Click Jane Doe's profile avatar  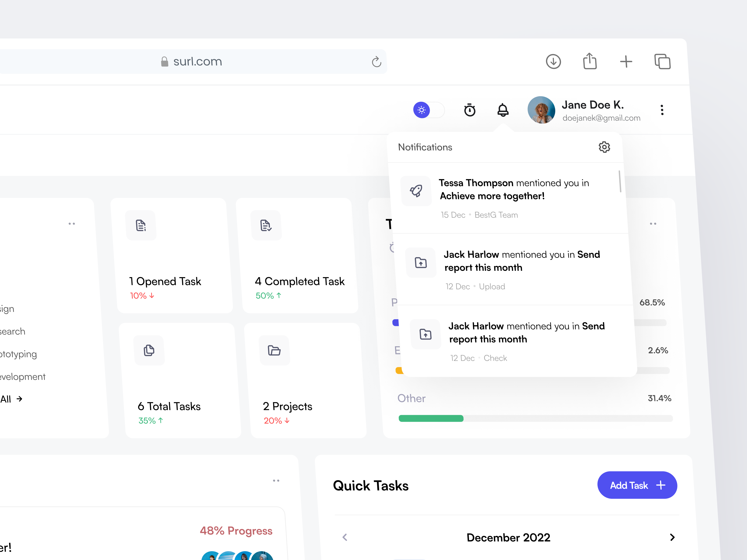pyautogui.click(x=541, y=110)
